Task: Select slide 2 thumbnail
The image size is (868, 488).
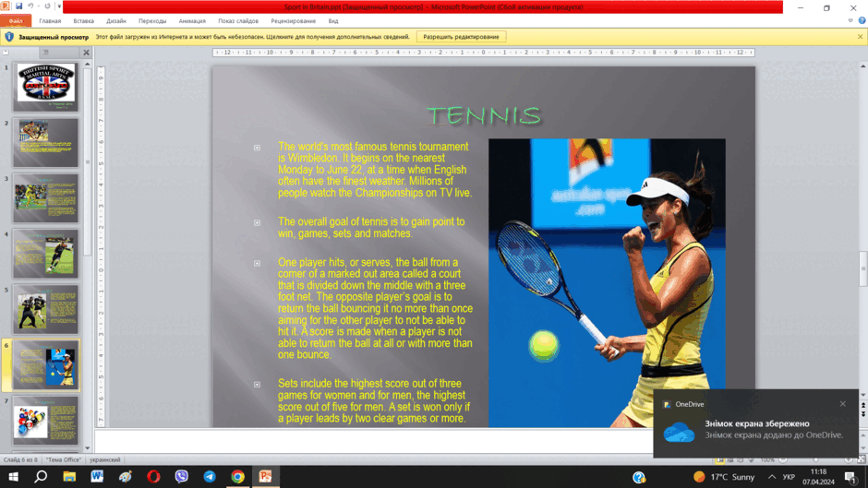Action: coord(46,143)
